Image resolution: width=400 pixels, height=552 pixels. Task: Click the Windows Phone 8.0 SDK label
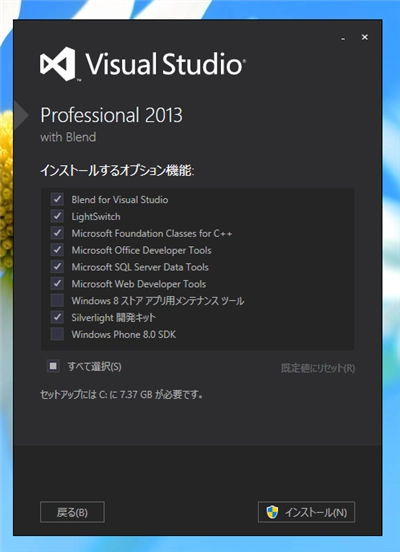pos(124,334)
